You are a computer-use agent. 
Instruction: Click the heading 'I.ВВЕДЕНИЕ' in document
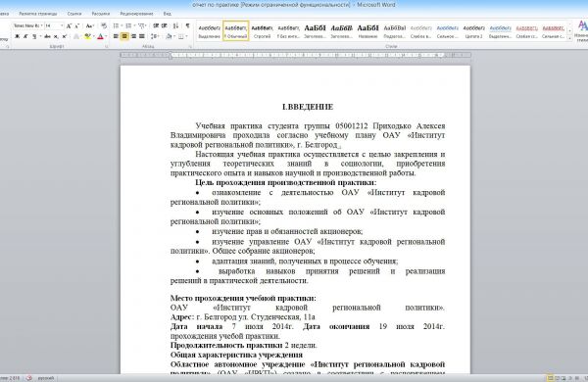click(x=308, y=107)
